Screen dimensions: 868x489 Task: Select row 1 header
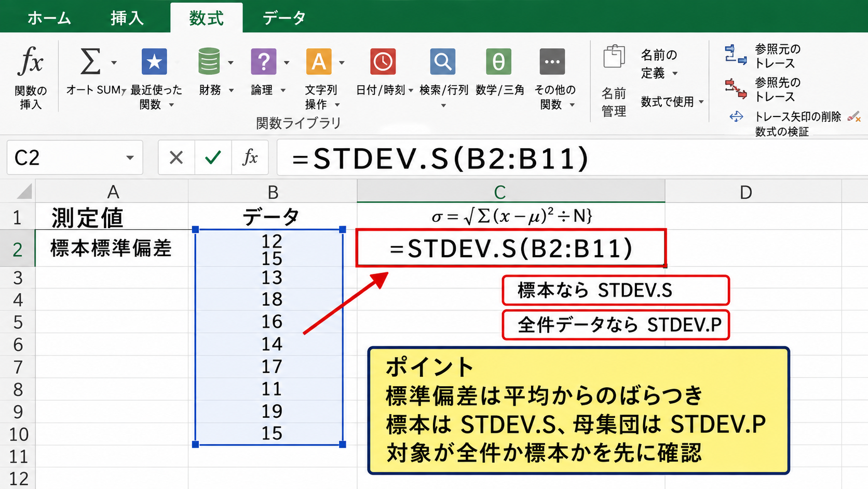click(x=18, y=217)
